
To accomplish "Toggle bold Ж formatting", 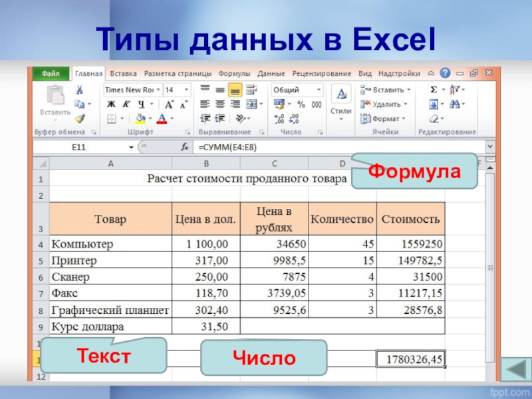I will click(111, 104).
